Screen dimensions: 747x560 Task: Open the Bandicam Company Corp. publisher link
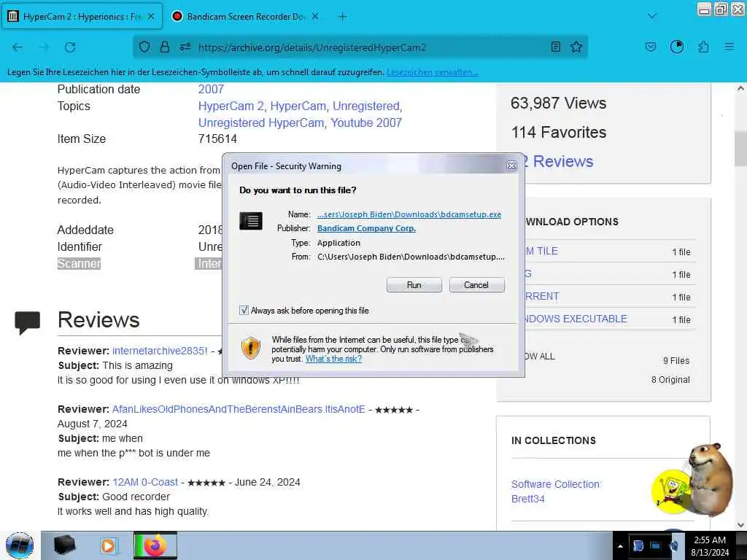tap(366, 228)
